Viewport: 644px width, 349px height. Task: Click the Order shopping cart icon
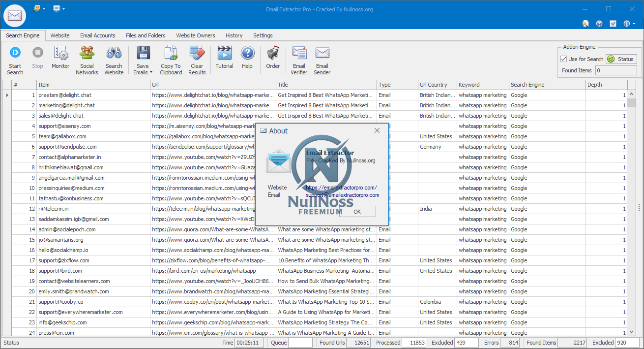273,53
